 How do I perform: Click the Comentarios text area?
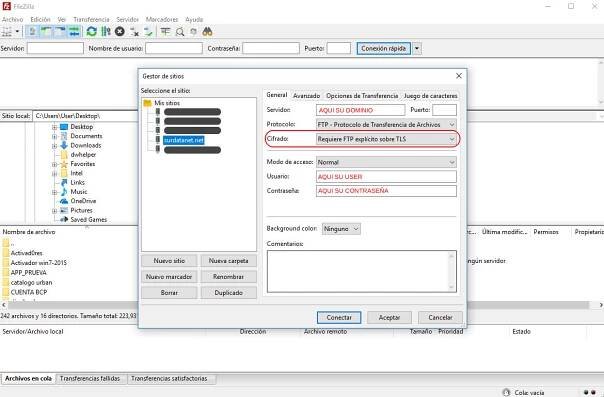[x=362, y=271]
